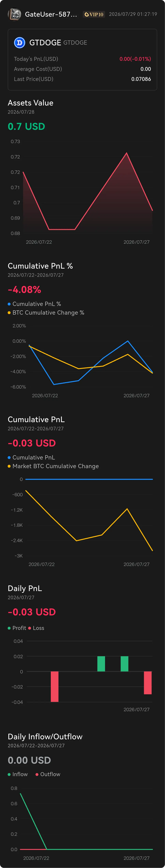
Task: Click the GateUser-587 username text
Action: click(x=51, y=14)
